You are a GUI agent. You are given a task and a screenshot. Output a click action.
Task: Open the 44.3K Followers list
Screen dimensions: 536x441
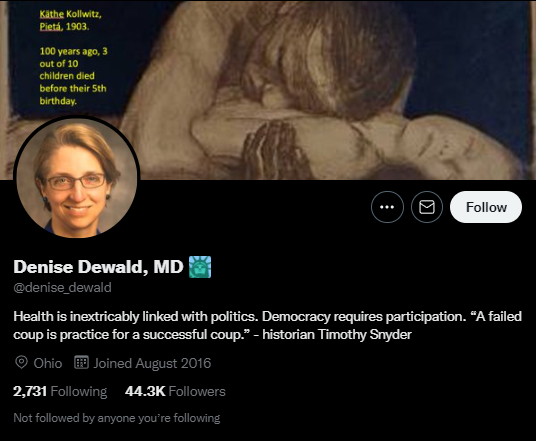pyautogui.click(x=175, y=391)
